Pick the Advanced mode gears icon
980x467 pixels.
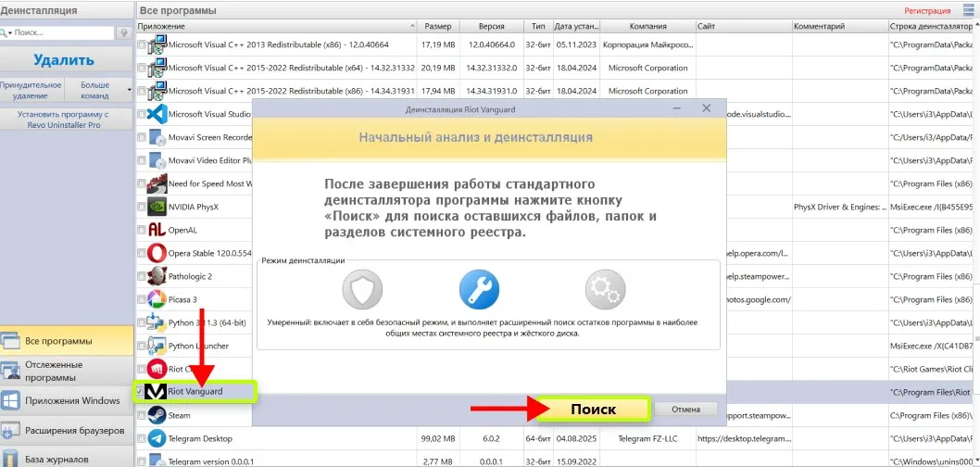605,290
